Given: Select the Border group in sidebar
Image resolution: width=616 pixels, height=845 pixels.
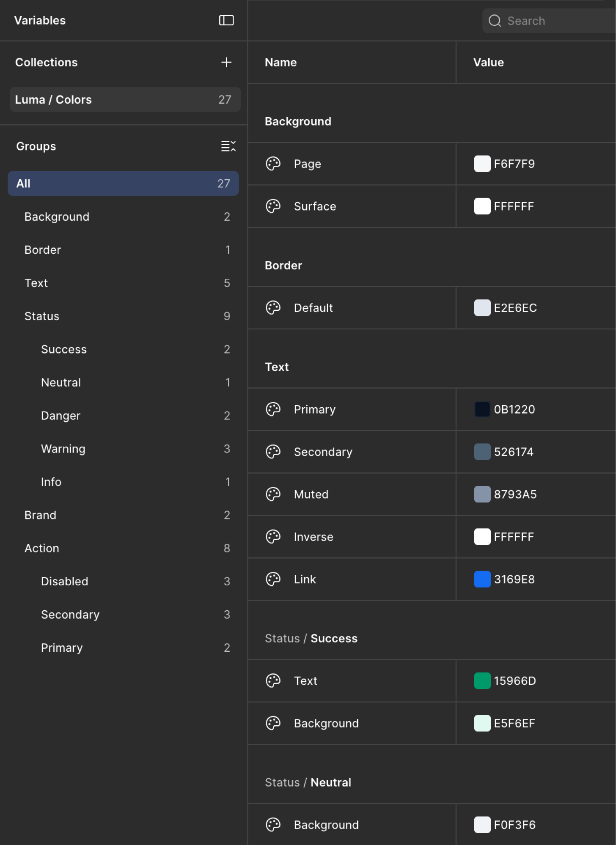Looking at the screenshot, I should [123, 250].
